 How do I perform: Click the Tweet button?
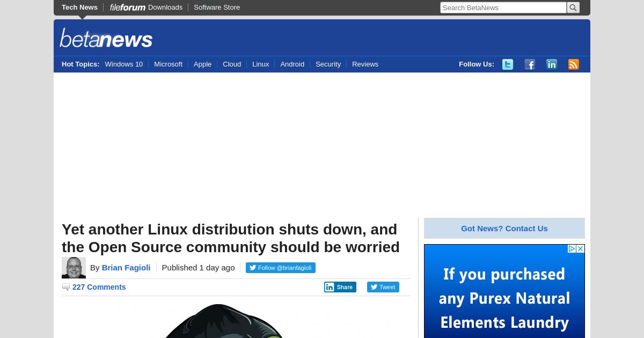(x=383, y=287)
